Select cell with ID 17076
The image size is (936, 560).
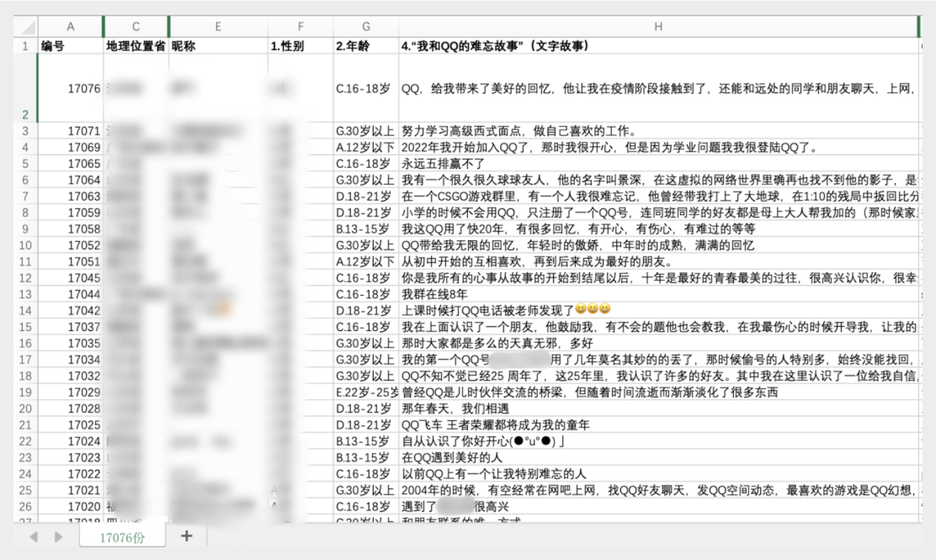pos(70,89)
